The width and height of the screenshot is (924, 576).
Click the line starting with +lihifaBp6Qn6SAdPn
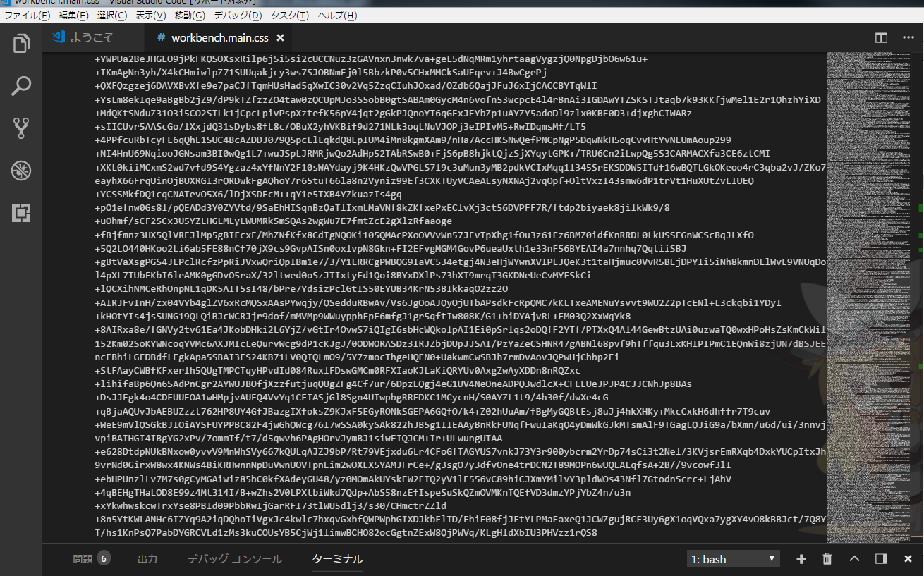pyautogui.click(x=393, y=384)
